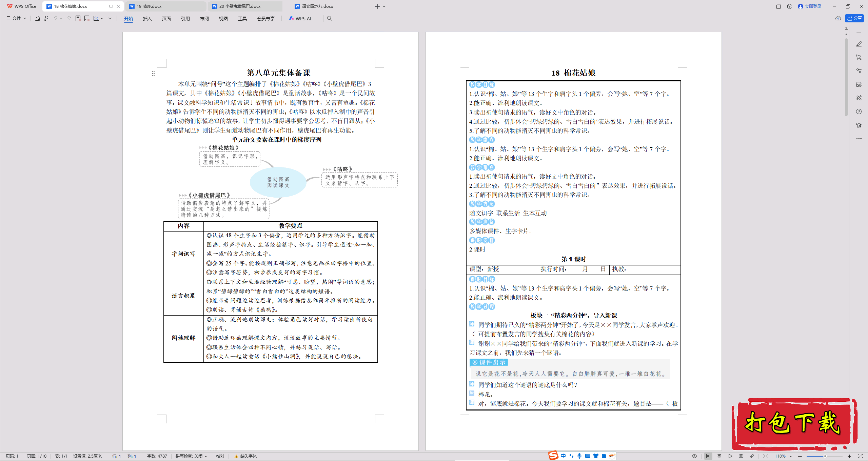
Task: Toggle Sogou 中 Chinese/English input mode
Action: [x=563, y=456]
